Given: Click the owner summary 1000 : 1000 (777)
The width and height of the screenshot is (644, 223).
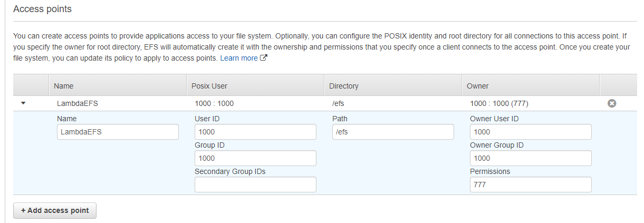Looking at the screenshot, I should pyautogui.click(x=499, y=103).
